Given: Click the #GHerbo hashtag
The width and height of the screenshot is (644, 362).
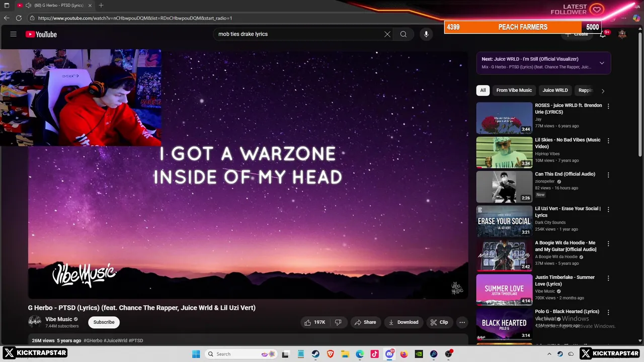Looking at the screenshot, I should click(x=93, y=341).
